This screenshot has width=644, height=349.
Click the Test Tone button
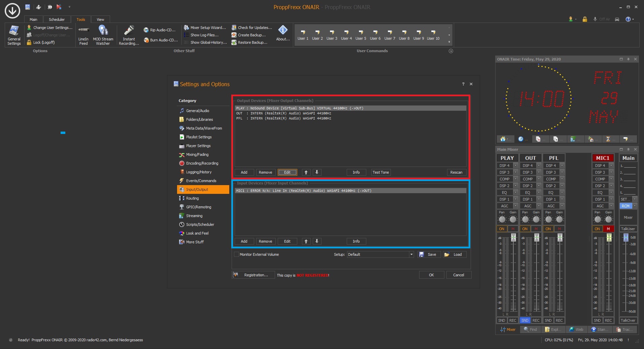coord(381,172)
